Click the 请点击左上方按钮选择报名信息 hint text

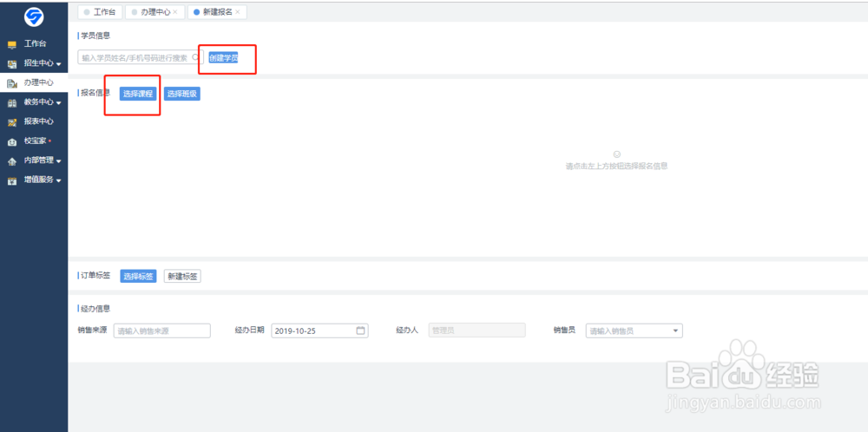[616, 166]
